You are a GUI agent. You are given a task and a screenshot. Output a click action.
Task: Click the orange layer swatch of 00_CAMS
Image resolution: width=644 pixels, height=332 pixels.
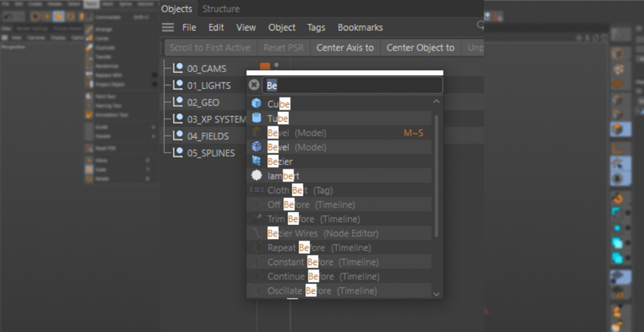265,66
